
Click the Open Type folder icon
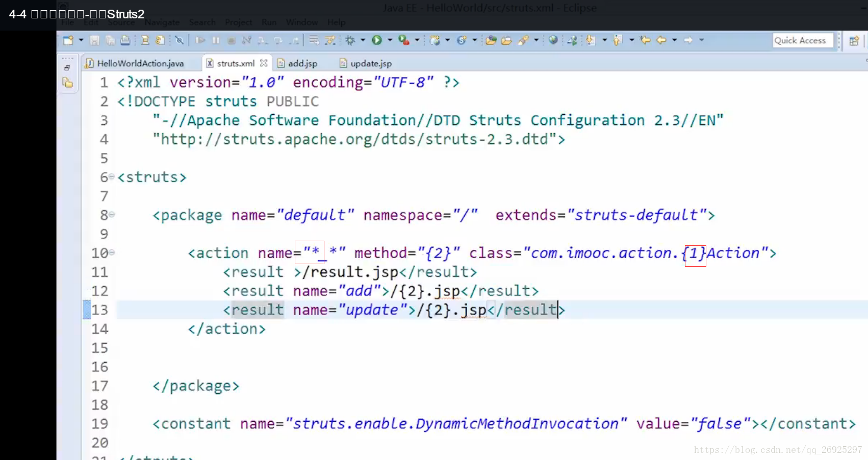click(x=491, y=40)
